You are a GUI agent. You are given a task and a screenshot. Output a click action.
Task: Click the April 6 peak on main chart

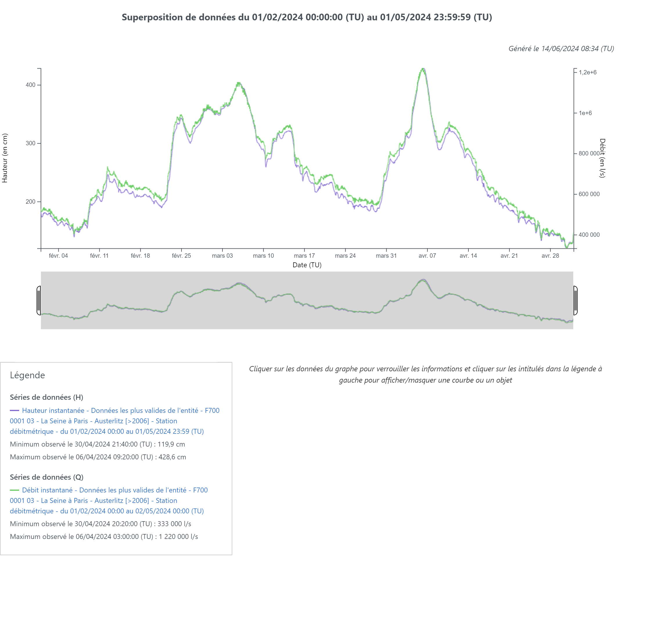[x=423, y=69]
